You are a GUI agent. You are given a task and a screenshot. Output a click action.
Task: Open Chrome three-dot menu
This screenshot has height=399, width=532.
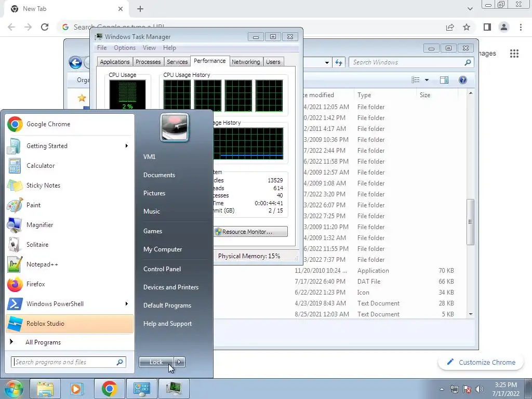[521, 27]
